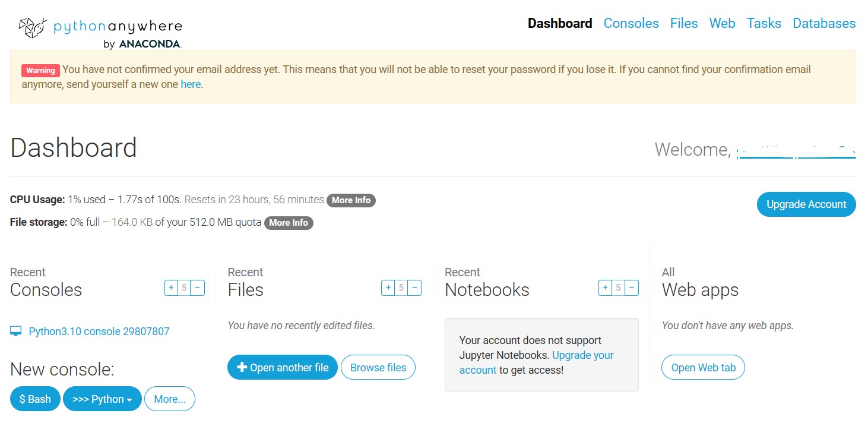
Task: Open the Python3.10 console 29807807
Action: [99, 332]
